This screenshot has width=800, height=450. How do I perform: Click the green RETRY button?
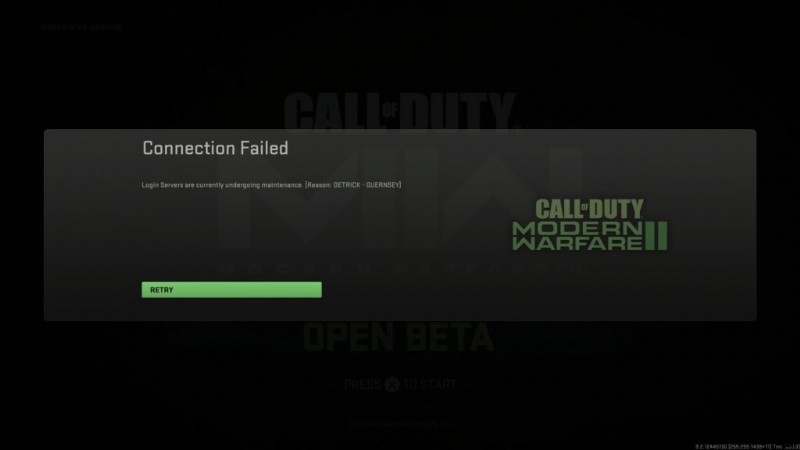(x=232, y=290)
